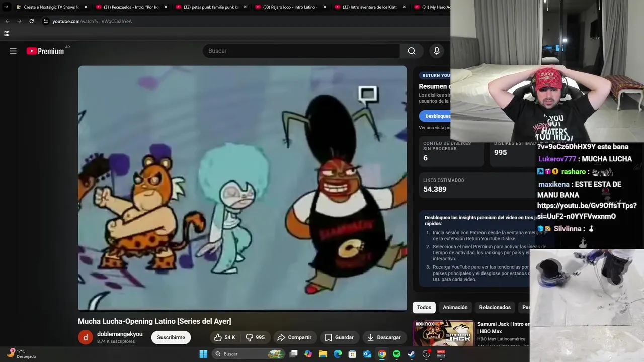
Task: Close the Pecezuelos Intro tab
Action: (166, 7)
